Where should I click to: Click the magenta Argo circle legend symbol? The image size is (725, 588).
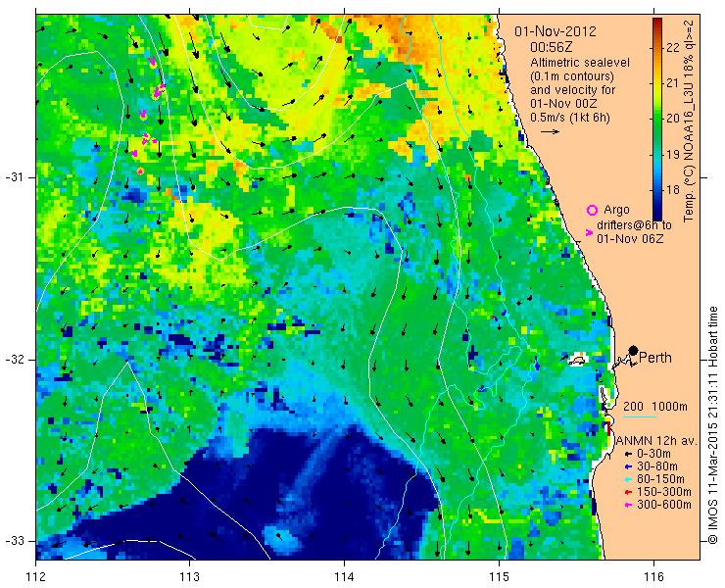[592, 210]
